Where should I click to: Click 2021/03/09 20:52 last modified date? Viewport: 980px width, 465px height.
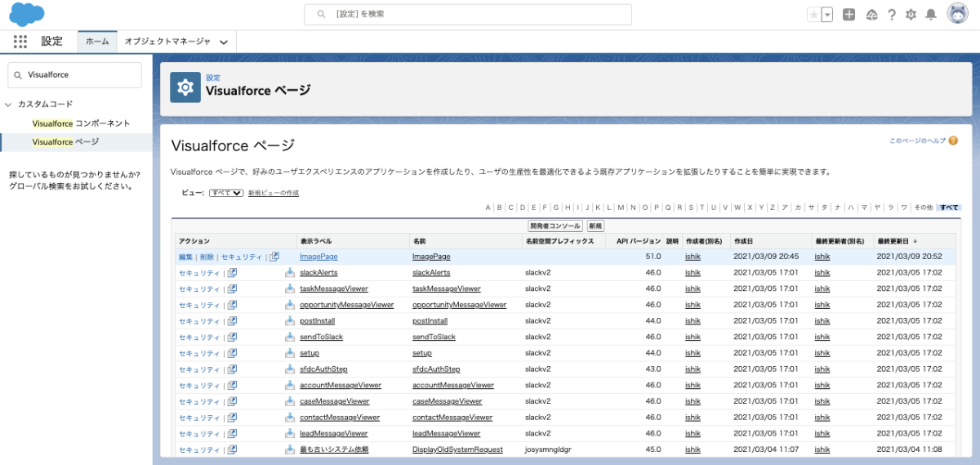909,257
